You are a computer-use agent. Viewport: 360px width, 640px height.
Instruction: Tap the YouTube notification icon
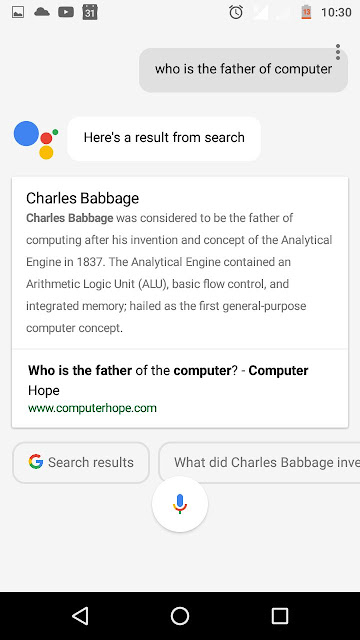pos(66,12)
